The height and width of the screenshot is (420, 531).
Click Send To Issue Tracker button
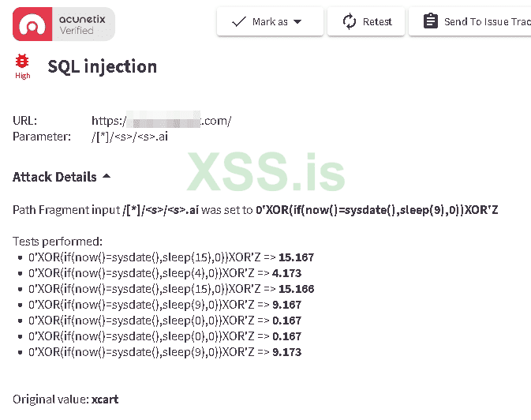click(x=470, y=22)
